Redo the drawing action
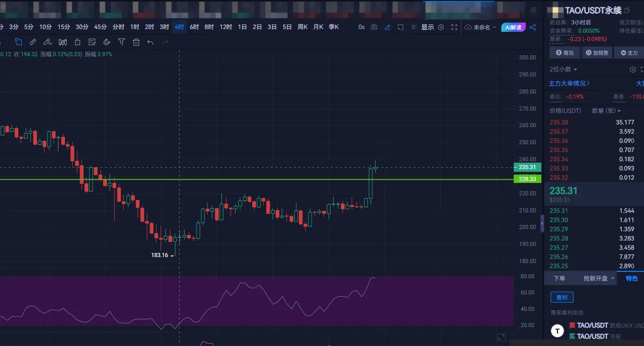The height and width of the screenshot is (346, 644). pyautogui.click(x=165, y=42)
